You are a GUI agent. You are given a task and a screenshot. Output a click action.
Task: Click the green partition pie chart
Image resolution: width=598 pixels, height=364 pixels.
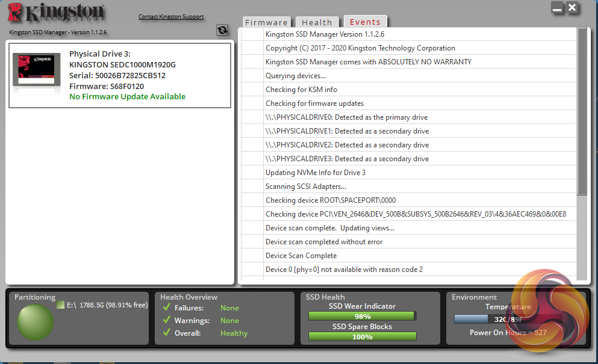click(x=35, y=322)
